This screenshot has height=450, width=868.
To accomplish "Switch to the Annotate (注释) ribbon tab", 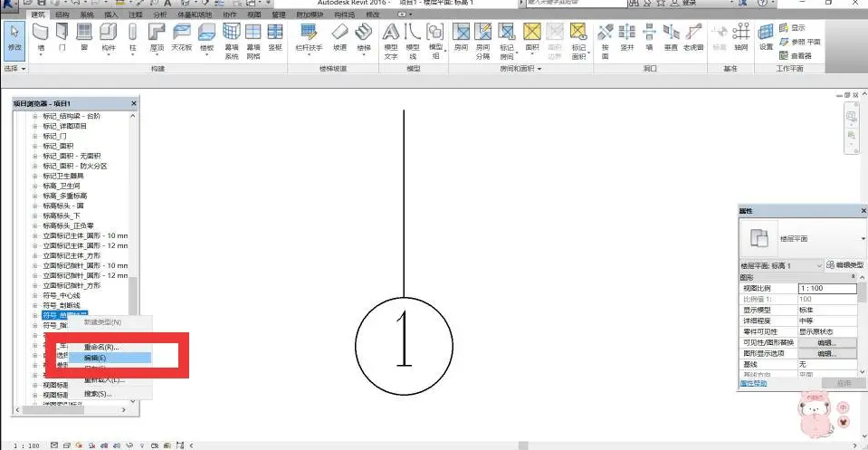I will coord(136,14).
